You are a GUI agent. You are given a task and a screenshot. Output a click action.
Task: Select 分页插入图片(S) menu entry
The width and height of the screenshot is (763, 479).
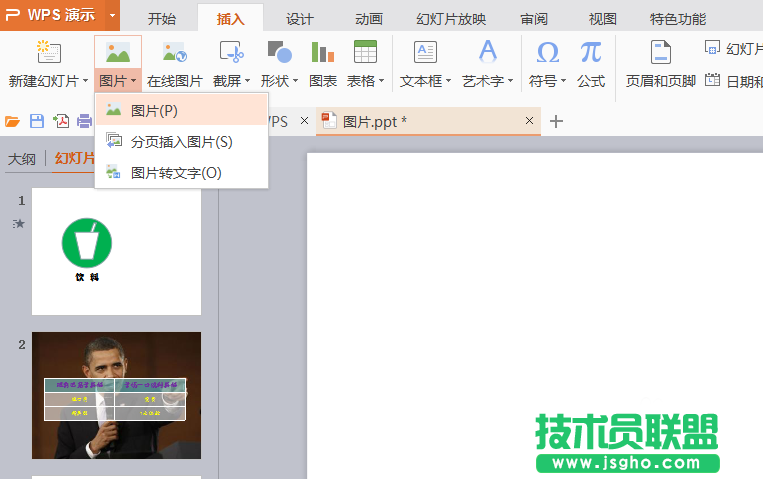[x=181, y=142]
